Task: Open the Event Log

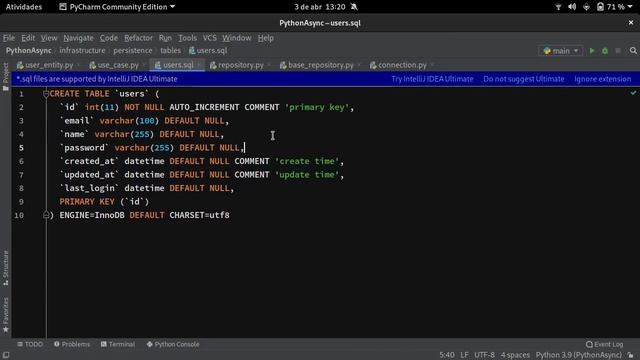Action: (604, 344)
